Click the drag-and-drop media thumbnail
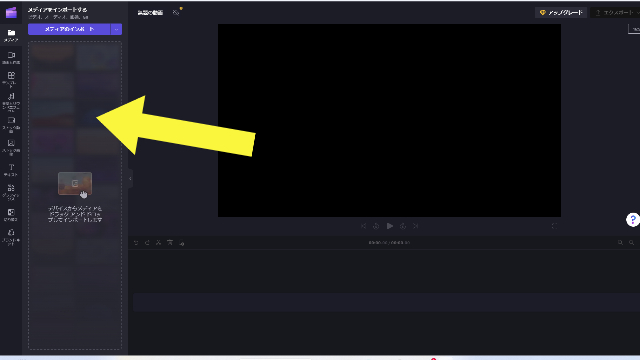 pos(75,184)
